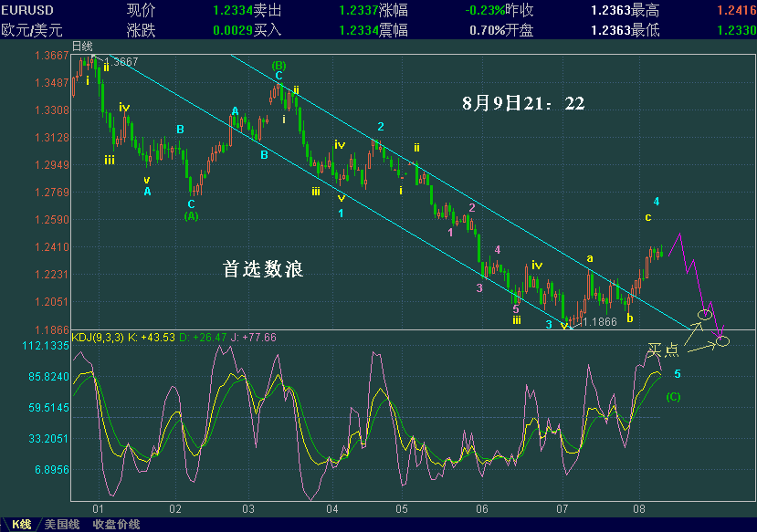Click the 1.3308 price axis tick
Screen dimensions: 757x532
52,110
